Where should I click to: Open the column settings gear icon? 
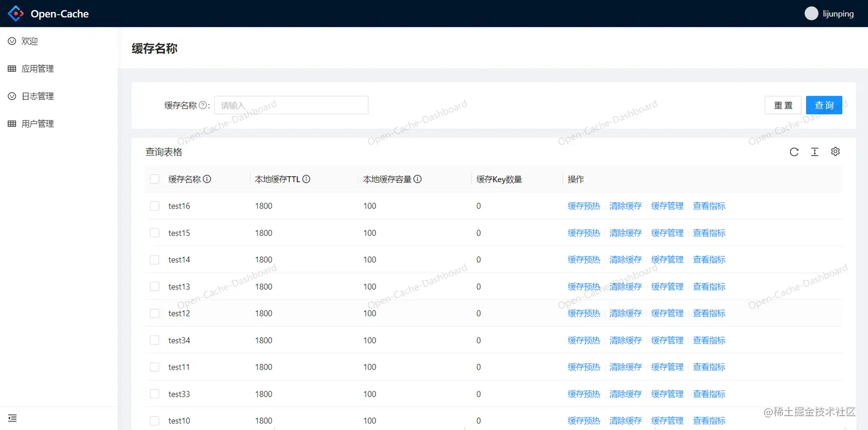pyautogui.click(x=835, y=152)
